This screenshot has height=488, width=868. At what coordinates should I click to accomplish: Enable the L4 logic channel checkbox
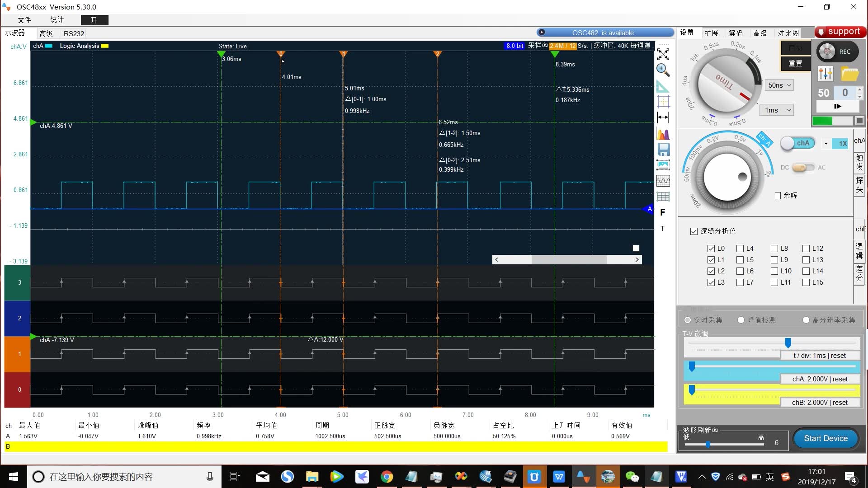(740, 249)
